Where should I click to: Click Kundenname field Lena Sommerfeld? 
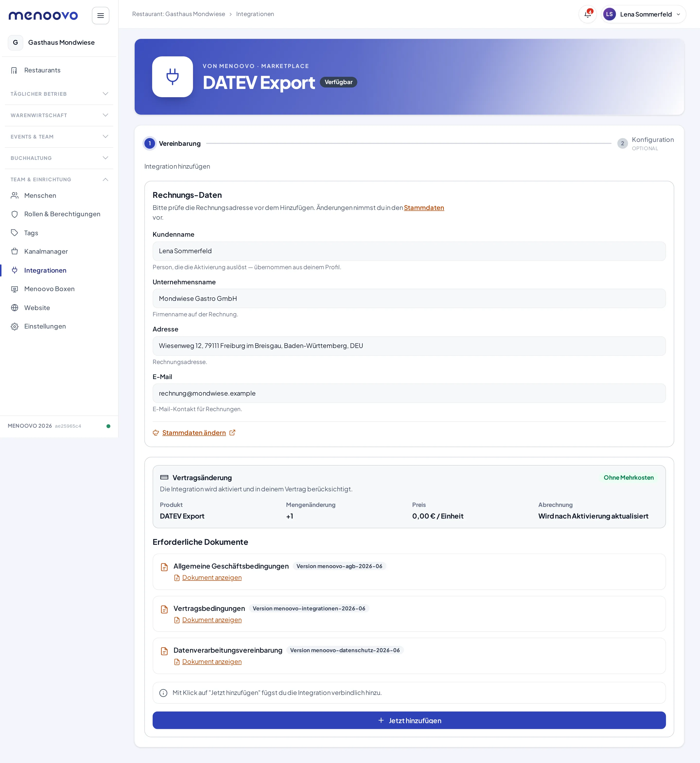click(x=409, y=251)
